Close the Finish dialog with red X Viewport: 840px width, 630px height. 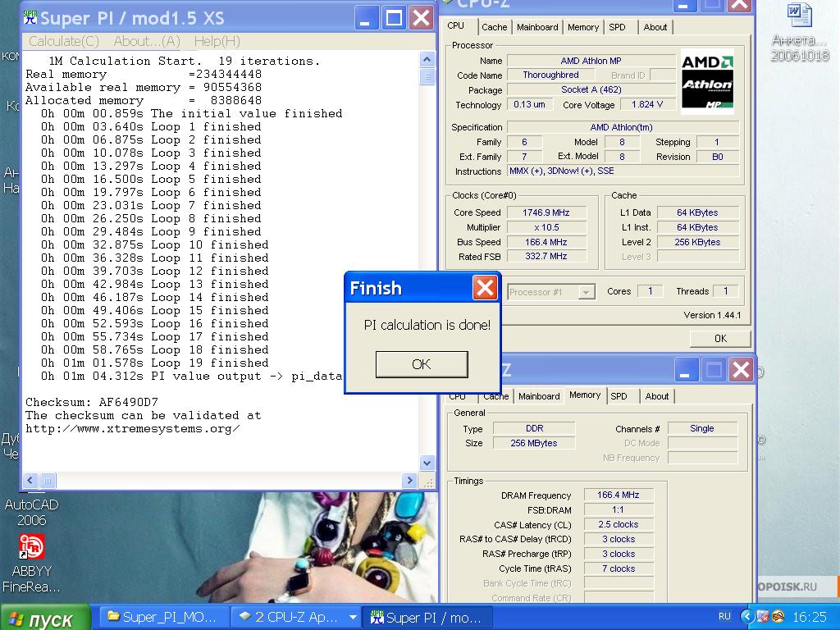coord(485,288)
